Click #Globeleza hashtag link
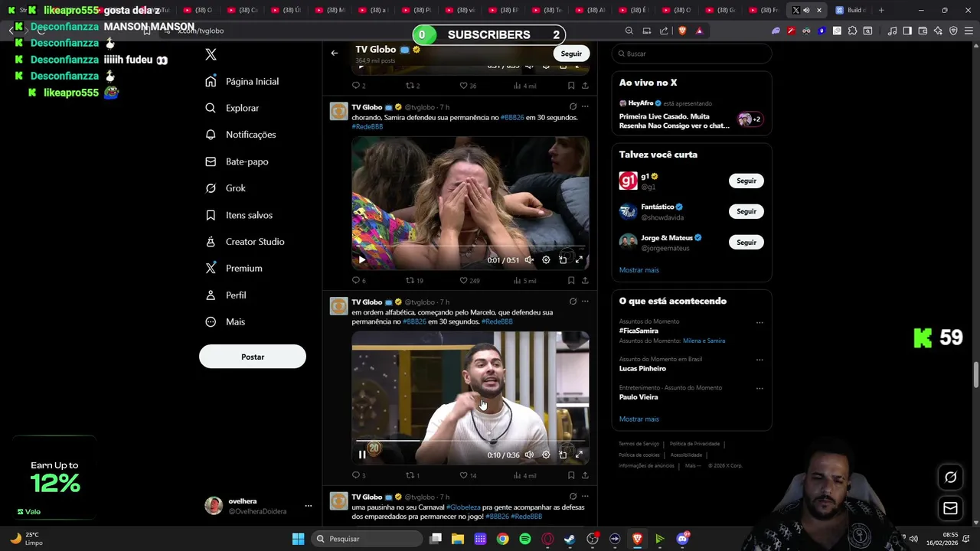The height and width of the screenshot is (551, 980). 463,507
